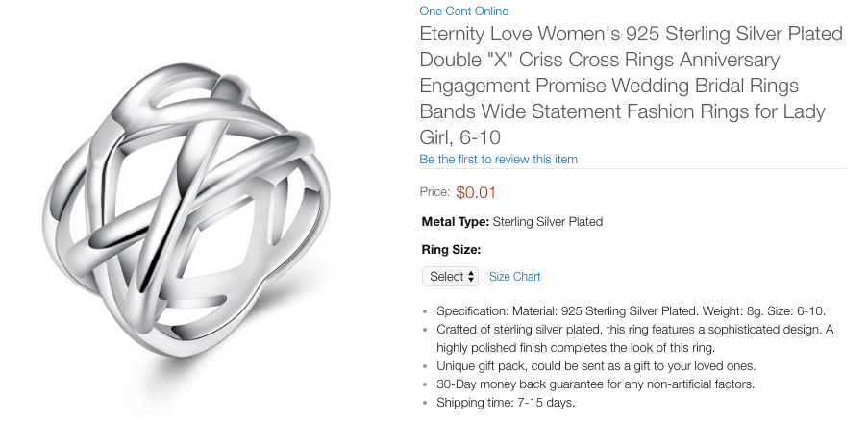This screenshot has height=421, width=868.
Task: Open the Size Chart link
Action: 514,277
